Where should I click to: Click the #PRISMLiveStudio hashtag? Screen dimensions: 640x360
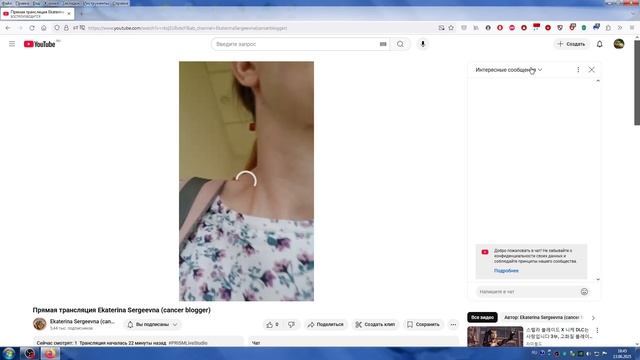[x=188, y=343]
